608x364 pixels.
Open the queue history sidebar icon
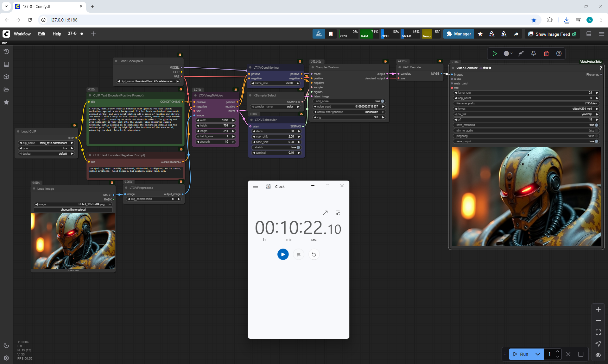coord(6,52)
